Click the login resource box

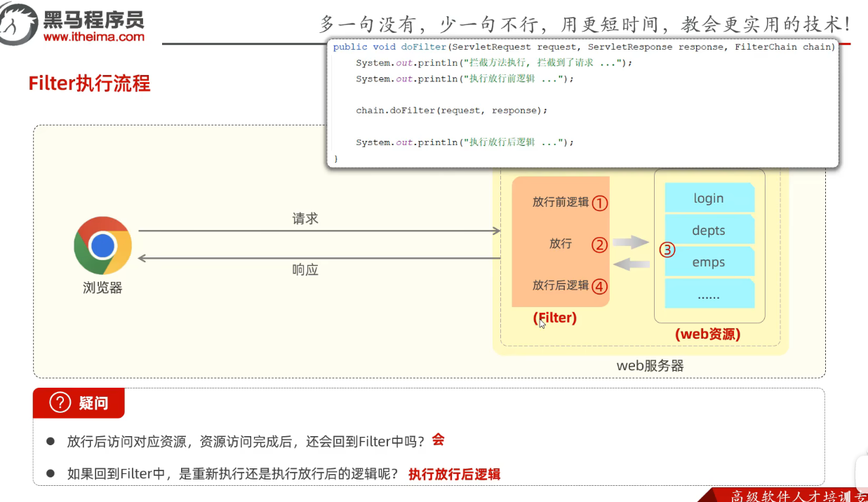pos(709,198)
